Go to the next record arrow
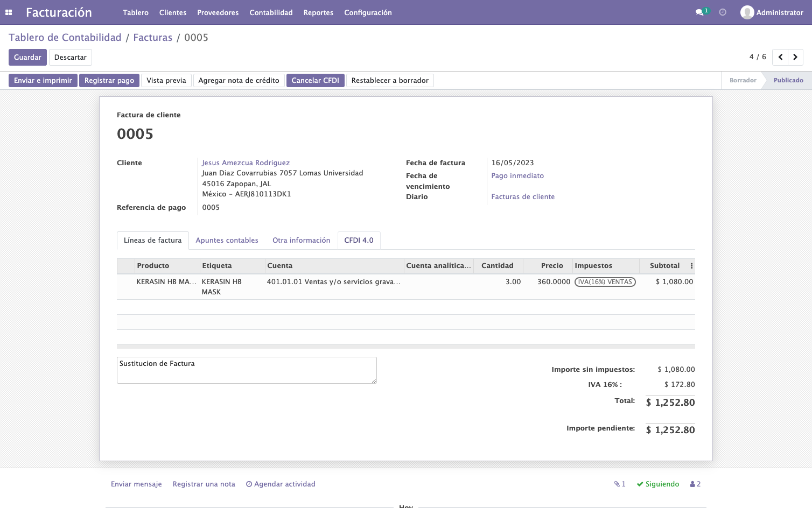This screenshot has width=812, height=508. pos(795,57)
